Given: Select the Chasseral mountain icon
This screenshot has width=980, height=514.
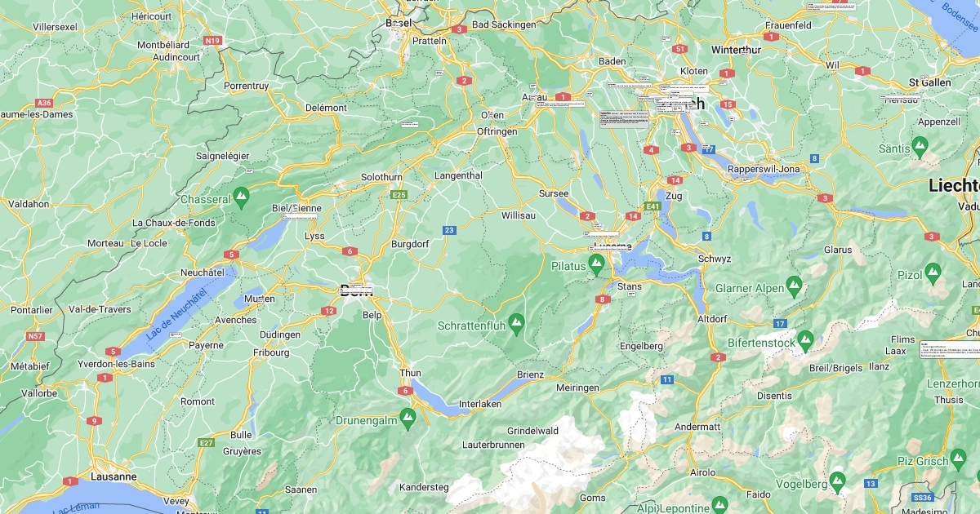Looking at the screenshot, I should pyautogui.click(x=241, y=197).
